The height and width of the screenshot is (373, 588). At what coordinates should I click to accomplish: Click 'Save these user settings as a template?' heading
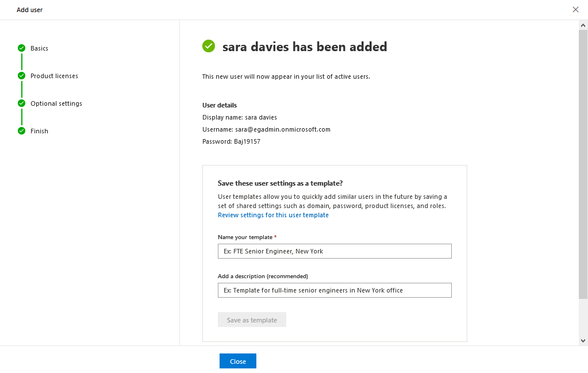280,183
